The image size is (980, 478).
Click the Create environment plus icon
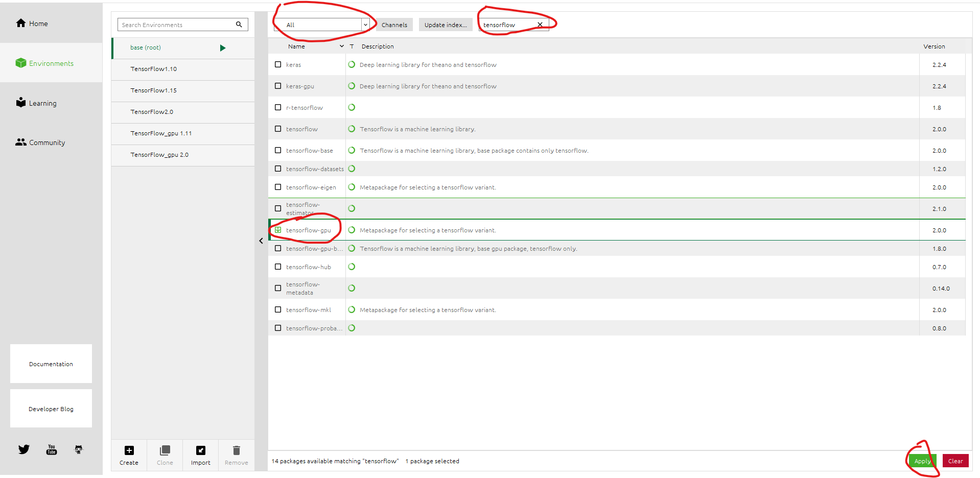click(x=129, y=450)
